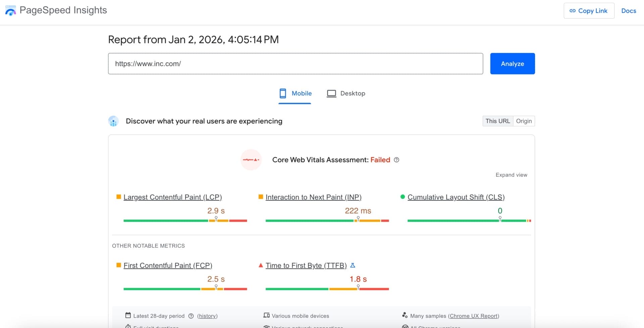Click the orange square icon beside LCP
Viewport: 644px width, 328px height.
pos(118,197)
